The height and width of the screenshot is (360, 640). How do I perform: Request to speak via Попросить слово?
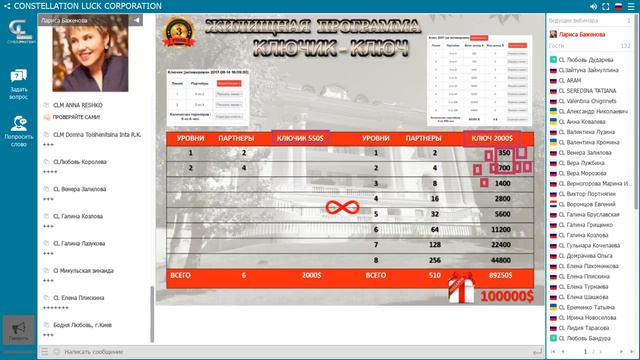[18, 131]
